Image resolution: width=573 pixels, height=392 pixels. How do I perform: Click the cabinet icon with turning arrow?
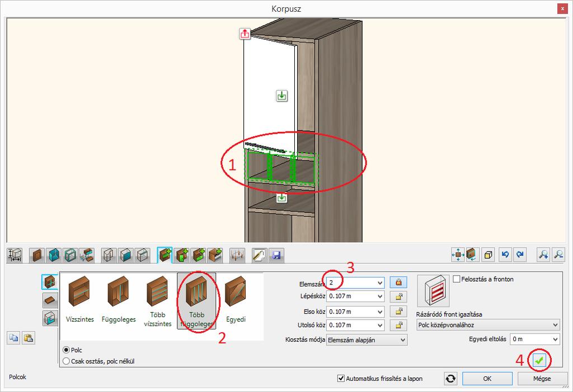[472, 254]
